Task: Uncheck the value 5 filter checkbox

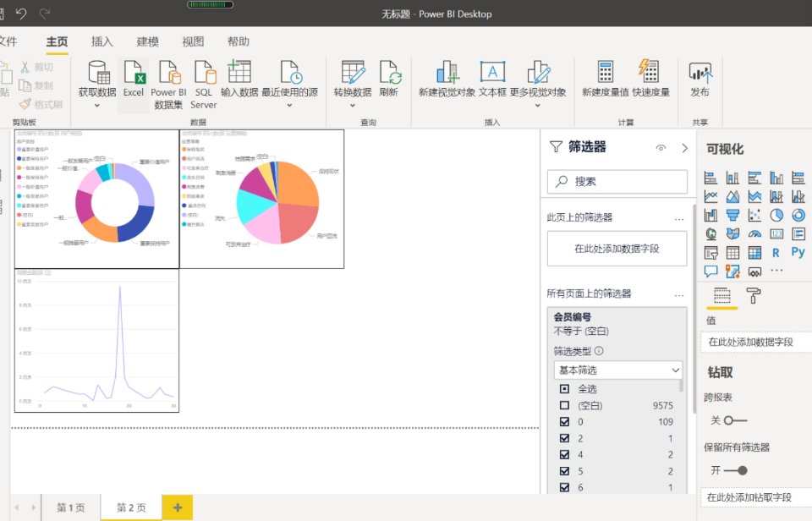Action: point(564,471)
